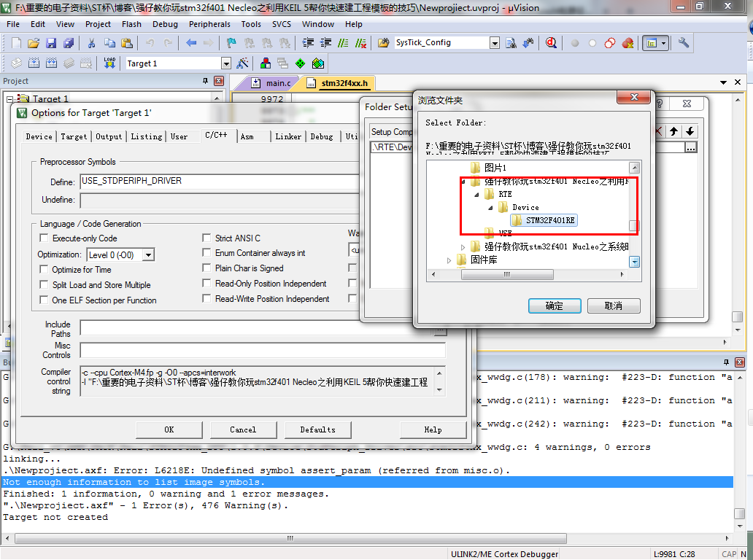This screenshot has height=560, width=753.
Task: Click 确定 to confirm folder selection
Action: click(x=555, y=306)
